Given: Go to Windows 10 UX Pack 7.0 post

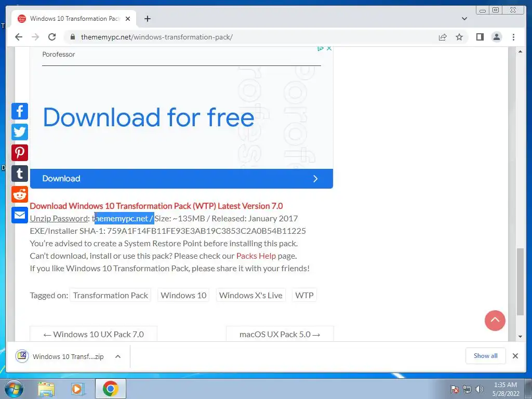Looking at the screenshot, I should coord(94,334).
